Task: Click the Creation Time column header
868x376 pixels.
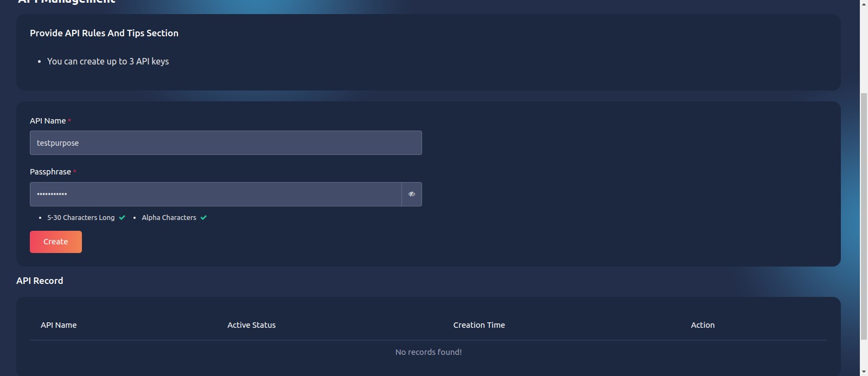Action: (x=479, y=325)
